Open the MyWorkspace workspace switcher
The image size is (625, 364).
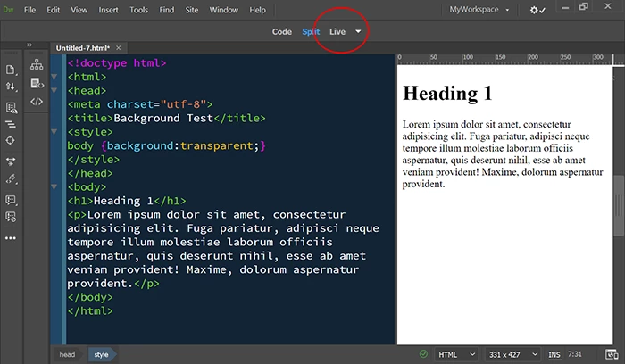pyautogui.click(x=479, y=10)
